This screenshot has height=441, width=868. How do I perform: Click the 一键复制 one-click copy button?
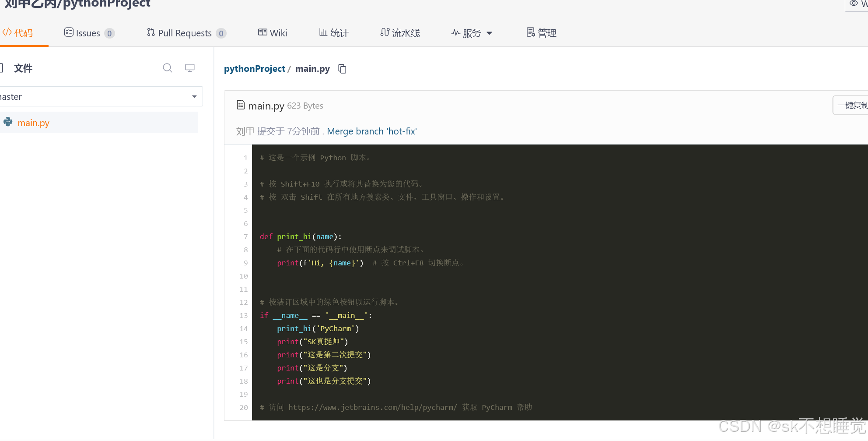(851, 105)
